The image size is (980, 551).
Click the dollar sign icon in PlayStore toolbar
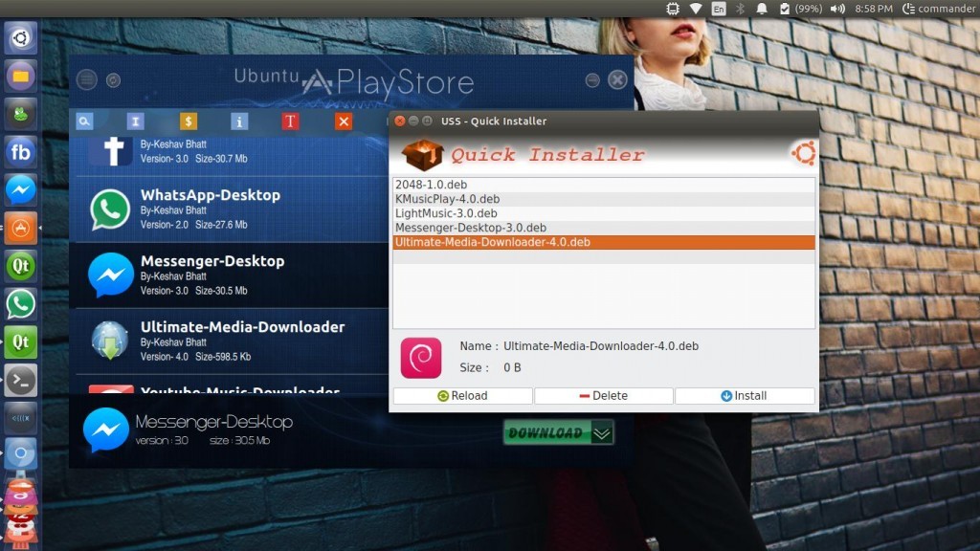(189, 121)
